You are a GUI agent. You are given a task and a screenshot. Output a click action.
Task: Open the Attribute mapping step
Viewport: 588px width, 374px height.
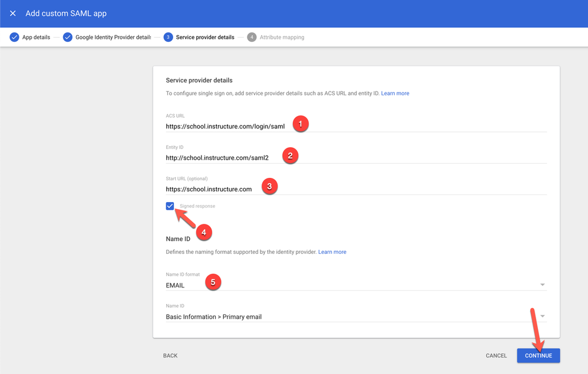[282, 37]
